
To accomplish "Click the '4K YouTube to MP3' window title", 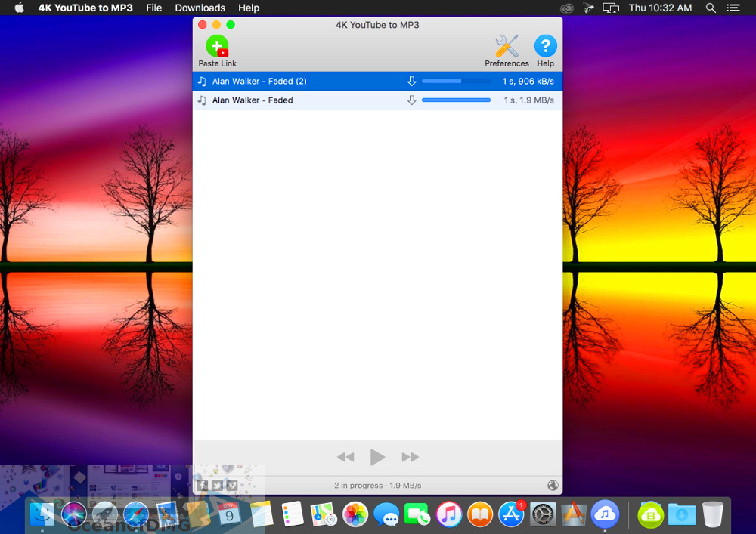I will (377, 25).
